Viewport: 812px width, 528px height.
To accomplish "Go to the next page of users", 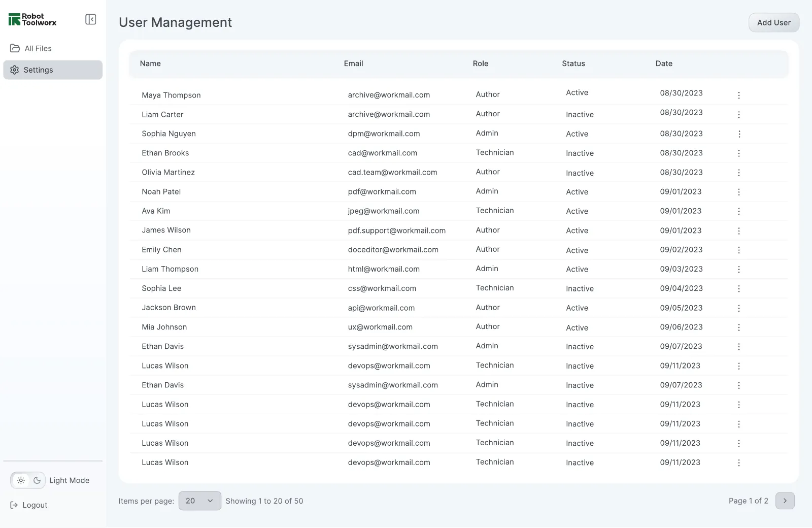I will tap(785, 501).
